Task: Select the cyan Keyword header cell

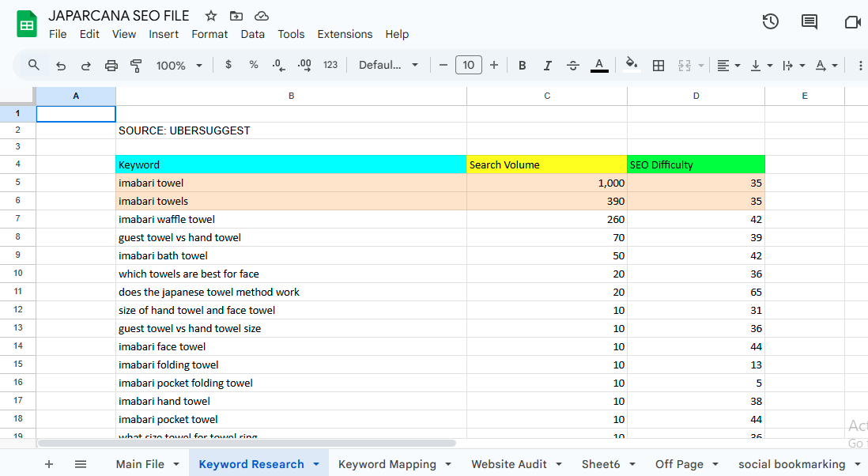Action: click(x=291, y=164)
